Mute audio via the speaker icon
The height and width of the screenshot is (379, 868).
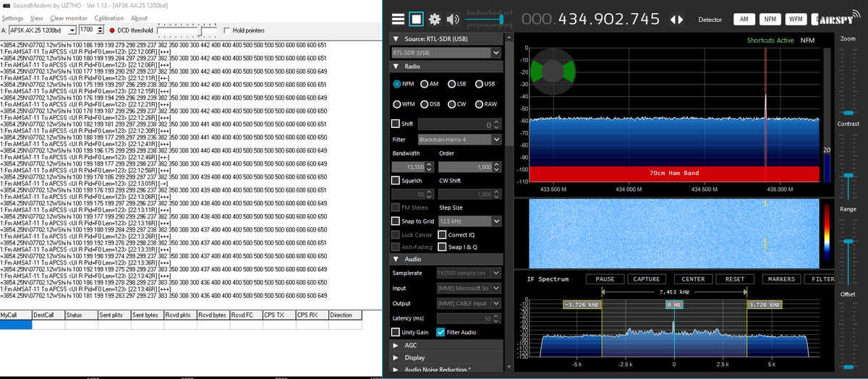(453, 20)
